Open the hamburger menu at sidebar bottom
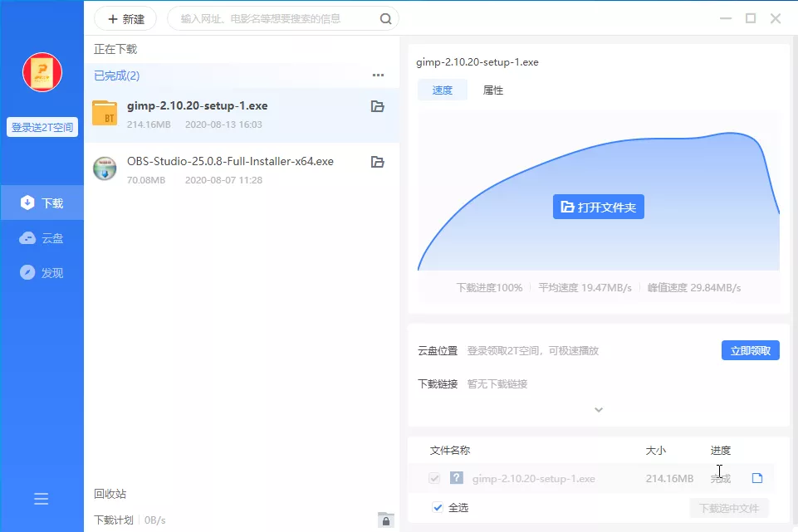 coord(42,499)
